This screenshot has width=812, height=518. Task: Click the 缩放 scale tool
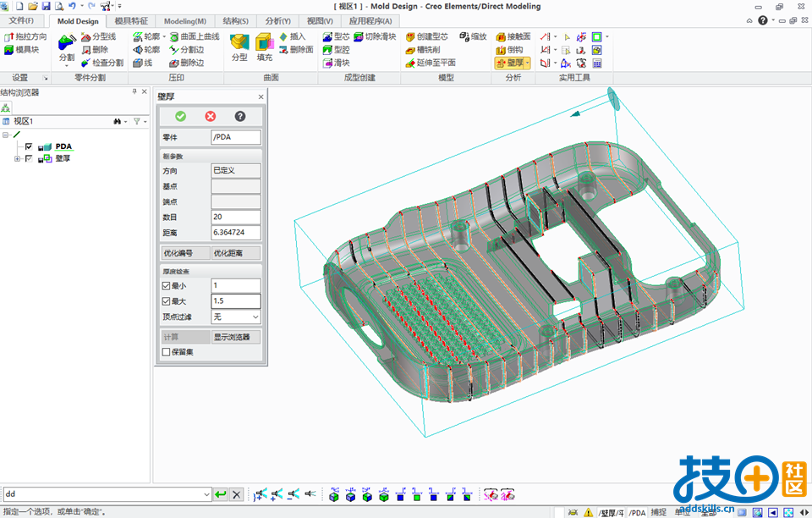[474, 36]
